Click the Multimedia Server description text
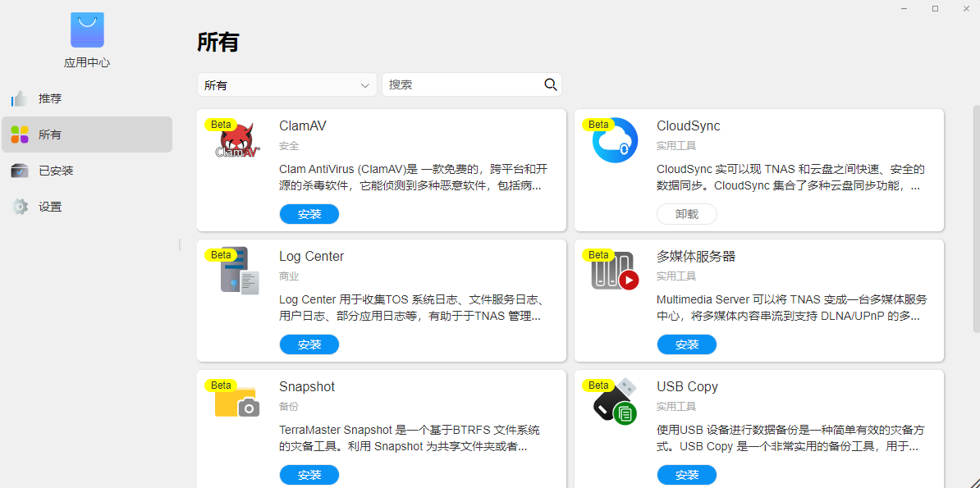The height and width of the screenshot is (488, 980). point(791,308)
